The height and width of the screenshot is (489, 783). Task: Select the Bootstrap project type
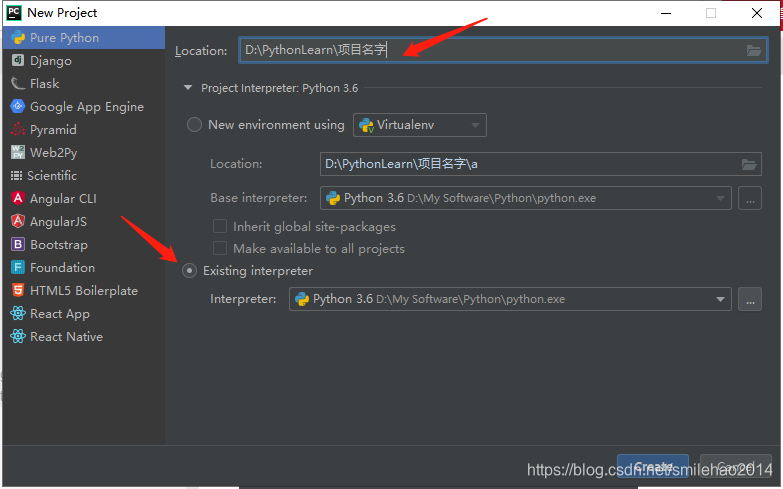pos(84,244)
